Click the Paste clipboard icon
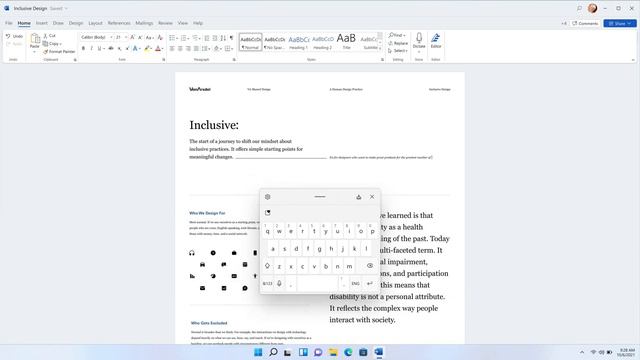 click(35, 39)
